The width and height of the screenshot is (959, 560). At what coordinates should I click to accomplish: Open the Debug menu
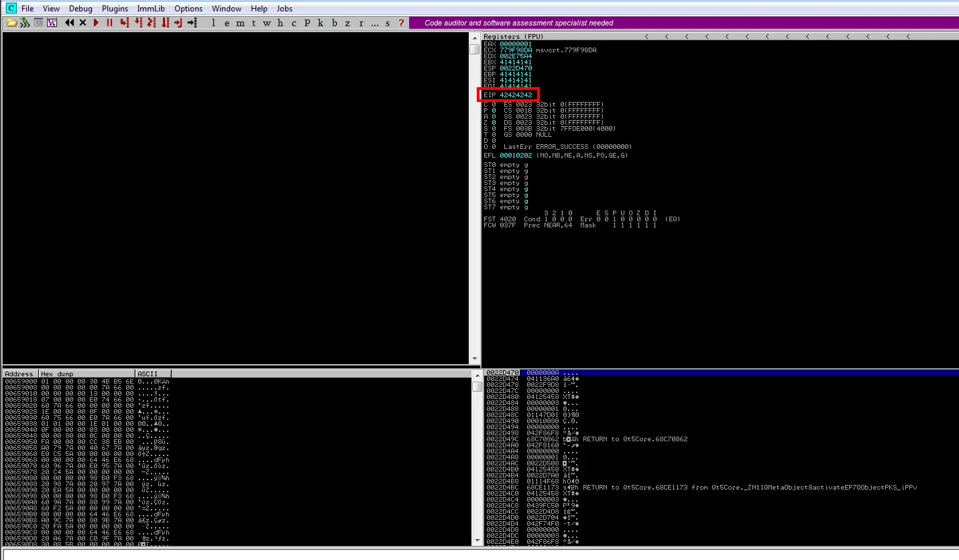coord(80,9)
